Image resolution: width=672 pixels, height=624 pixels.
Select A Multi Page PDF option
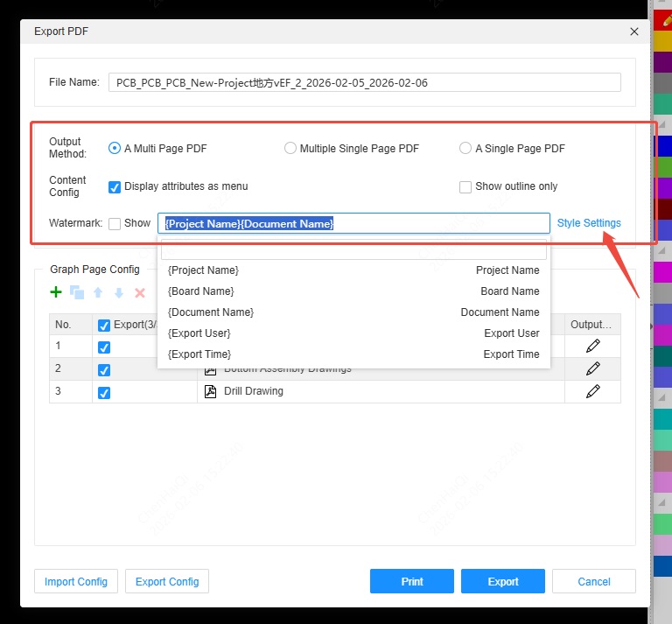[115, 149]
